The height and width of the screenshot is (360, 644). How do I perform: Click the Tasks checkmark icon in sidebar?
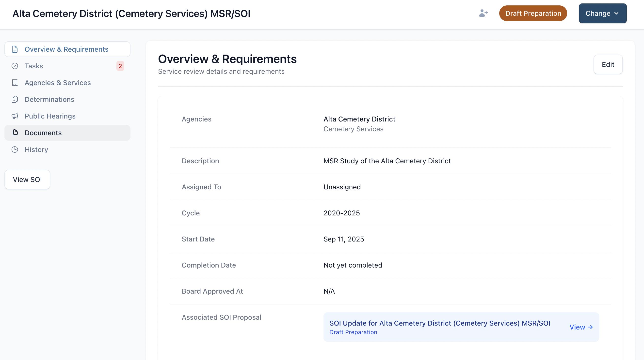click(x=15, y=66)
